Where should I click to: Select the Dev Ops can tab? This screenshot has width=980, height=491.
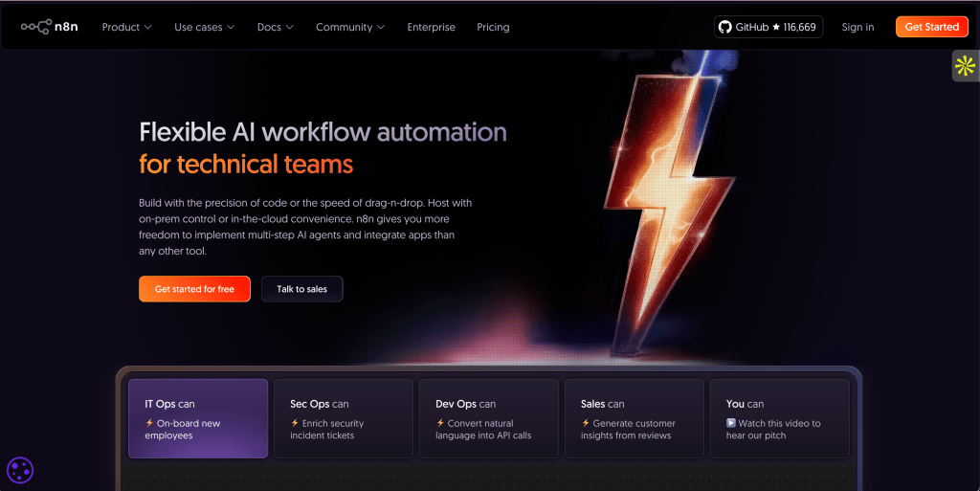(488, 418)
